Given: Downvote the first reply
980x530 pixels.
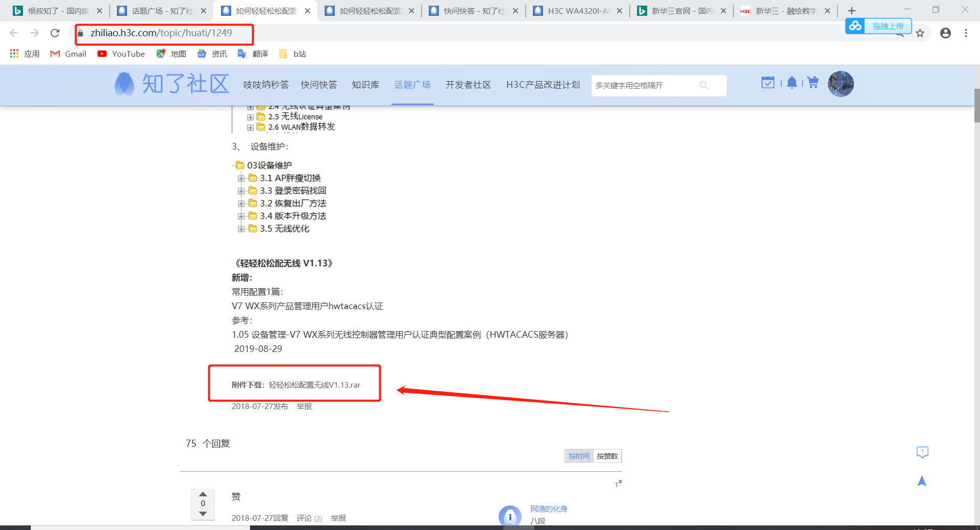Looking at the screenshot, I should (203, 514).
